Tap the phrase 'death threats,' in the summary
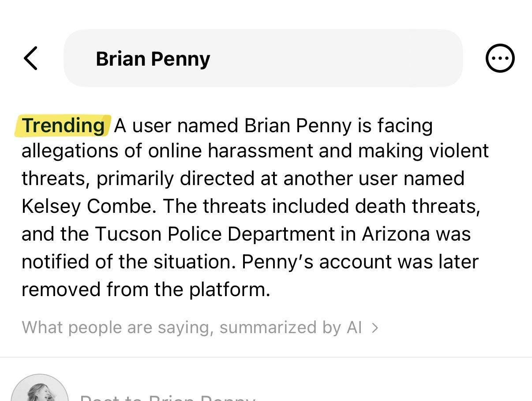The image size is (532, 401). [417, 206]
